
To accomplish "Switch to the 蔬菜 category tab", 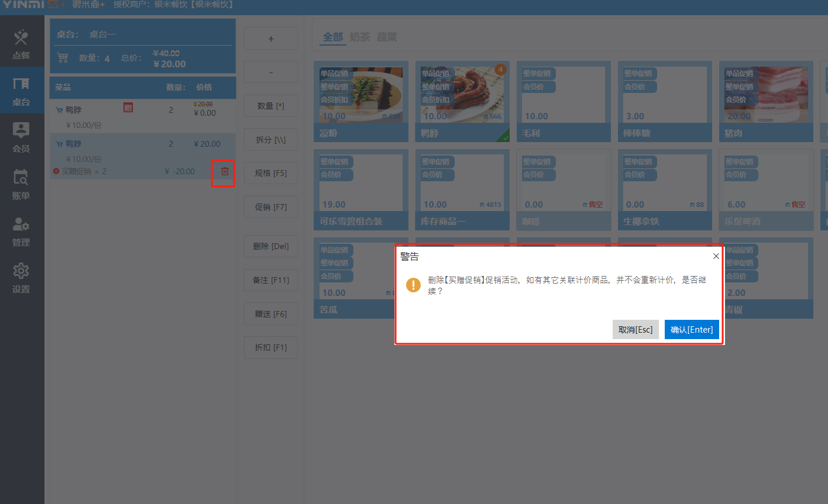I will [387, 37].
